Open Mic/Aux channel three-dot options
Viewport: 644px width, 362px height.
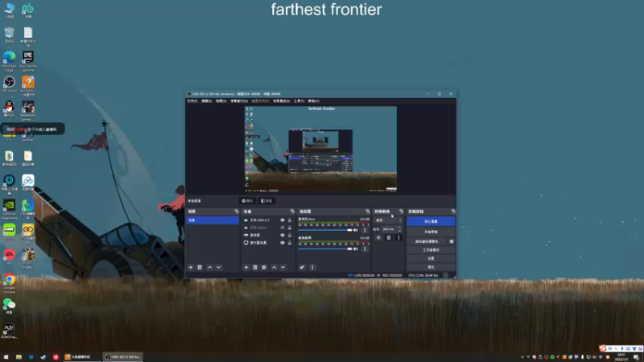(x=365, y=230)
